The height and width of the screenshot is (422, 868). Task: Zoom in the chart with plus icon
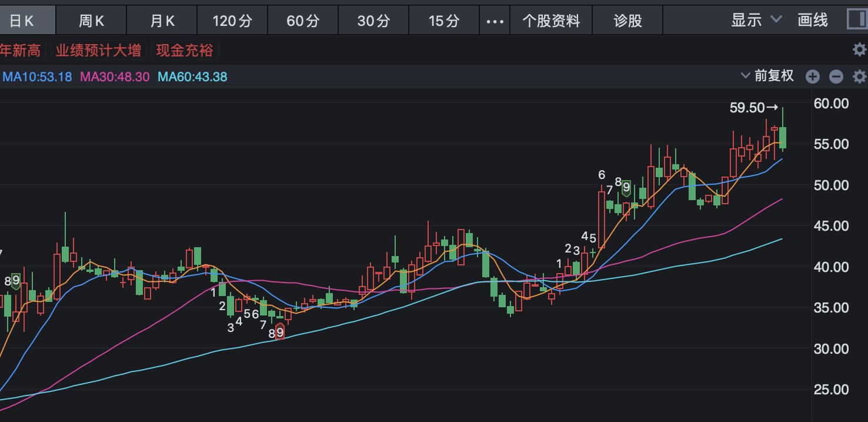click(x=812, y=77)
